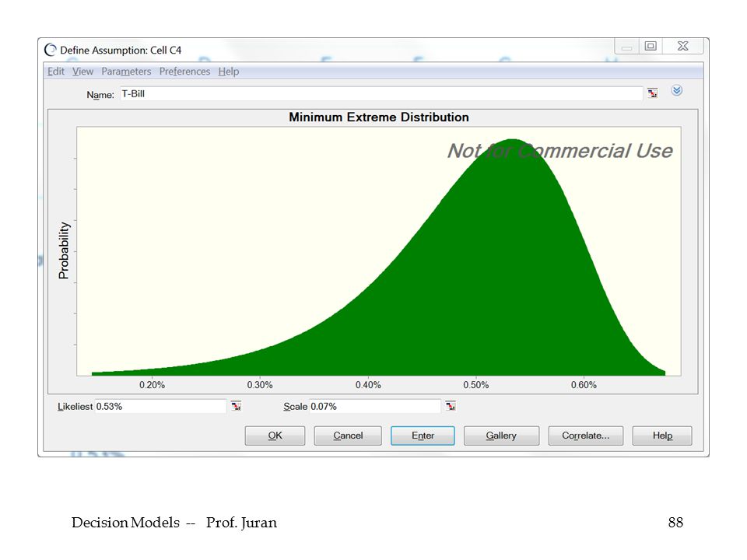Click the Minimum Extreme Distribution chart title
The height and width of the screenshot is (560, 747).
[x=379, y=117]
